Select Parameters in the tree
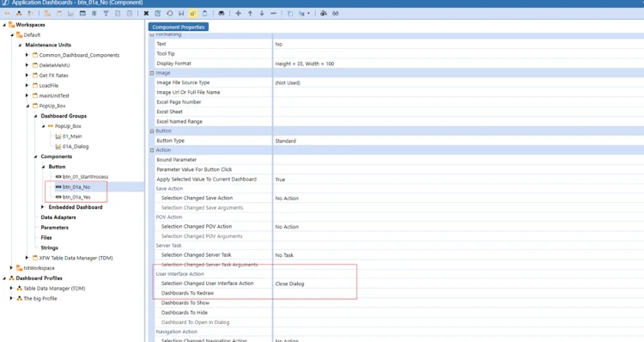The width and height of the screenshot is (644, 342). [55, 228]
